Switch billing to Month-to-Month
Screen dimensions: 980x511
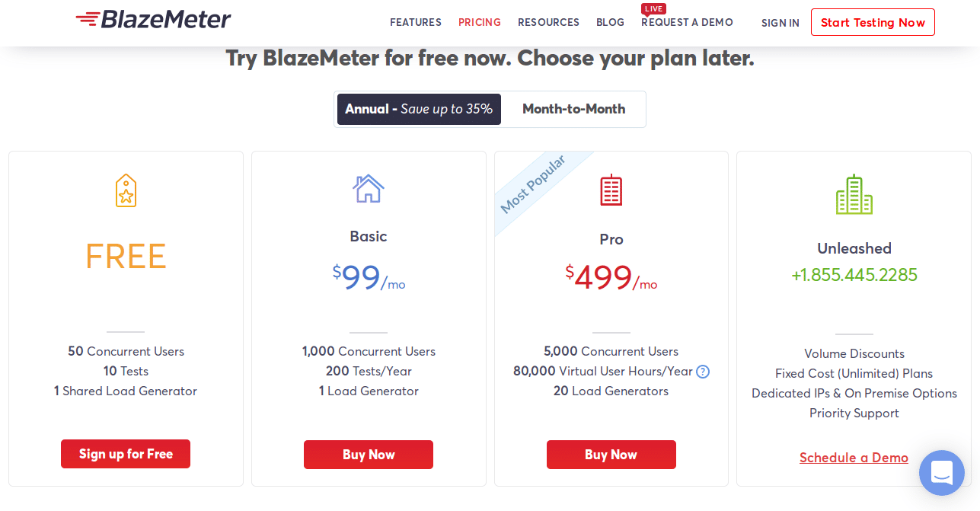pos(573,109)
